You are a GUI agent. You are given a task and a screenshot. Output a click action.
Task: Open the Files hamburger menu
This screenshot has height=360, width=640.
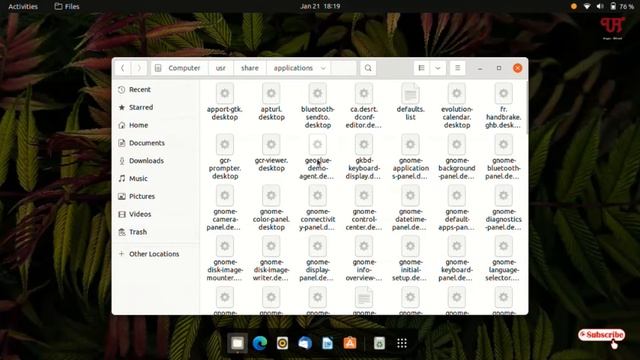pyautogui.click(x=457, y=68)
